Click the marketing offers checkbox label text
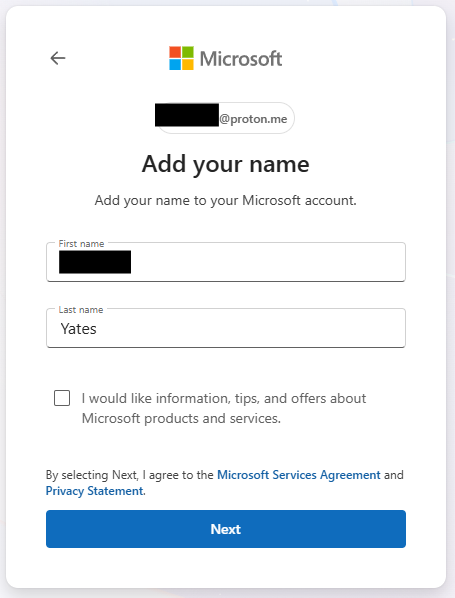The height and width of the screenshot is (598, 455). [x=224, y=408]
